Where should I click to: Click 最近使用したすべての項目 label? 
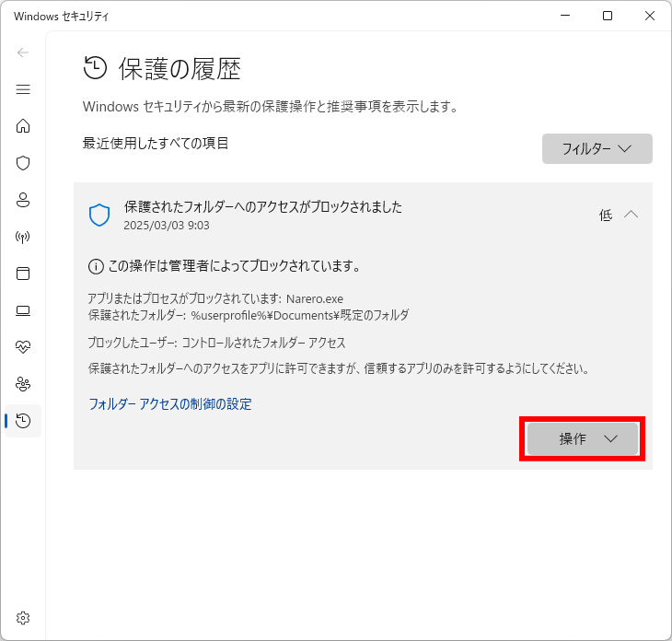click(x=156, y=143)
